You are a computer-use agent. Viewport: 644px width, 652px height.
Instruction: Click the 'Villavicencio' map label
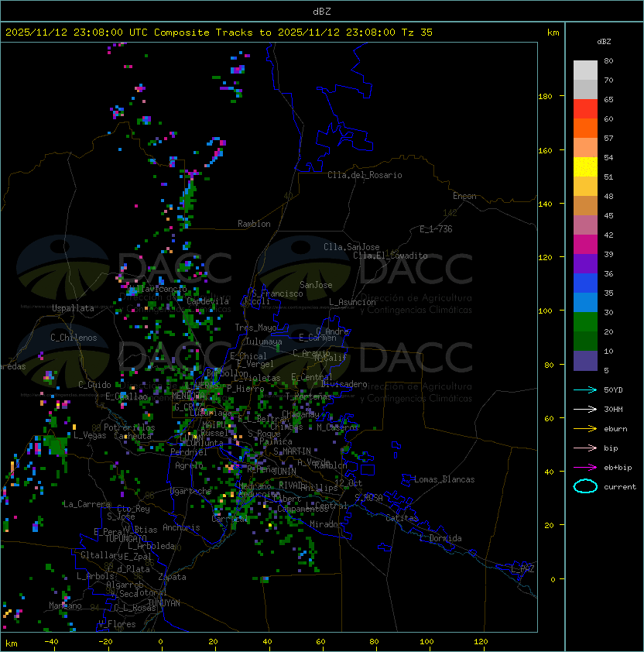(156, 289)
